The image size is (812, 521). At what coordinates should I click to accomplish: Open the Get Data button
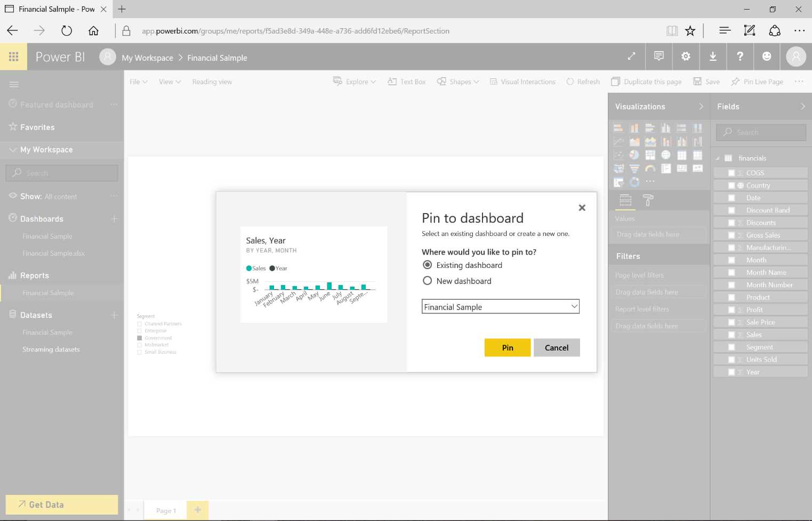[x=61, y=504]
